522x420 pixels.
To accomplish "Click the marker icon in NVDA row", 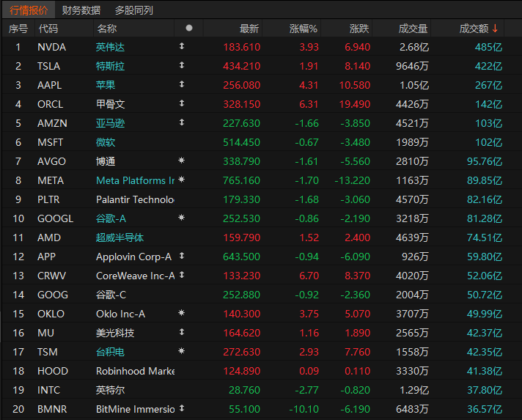I will 182,46.
